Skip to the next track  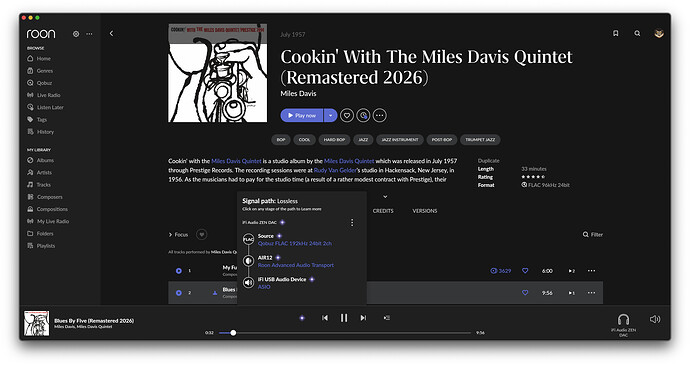(363, 318)
